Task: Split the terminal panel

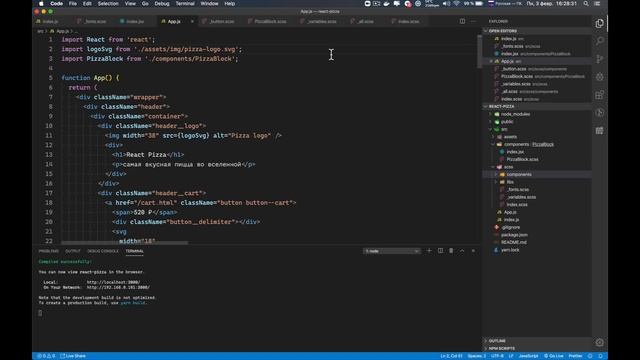Action: point(440,251)
